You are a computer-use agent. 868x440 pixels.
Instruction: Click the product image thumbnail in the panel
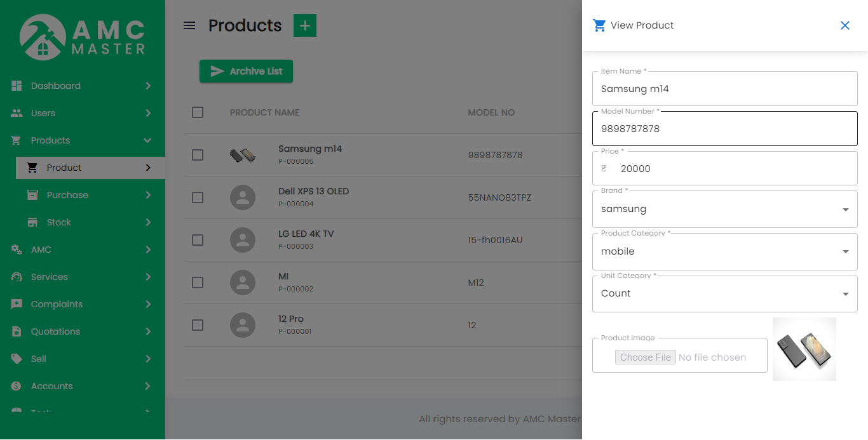point(804,349)
